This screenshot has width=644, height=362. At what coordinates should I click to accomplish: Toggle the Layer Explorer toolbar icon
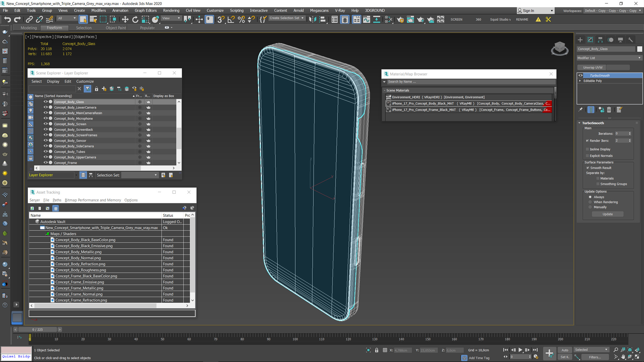pos(345,19)
